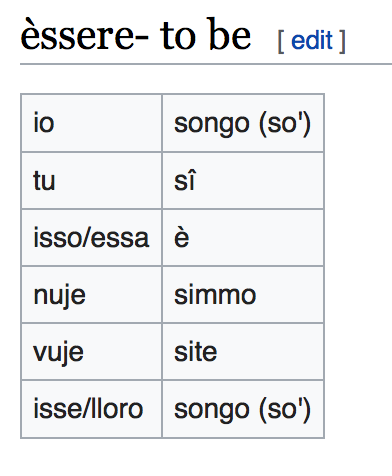Click the opening bracket before edit
This screenshot has height=476, width=392.
pos(281,41)
